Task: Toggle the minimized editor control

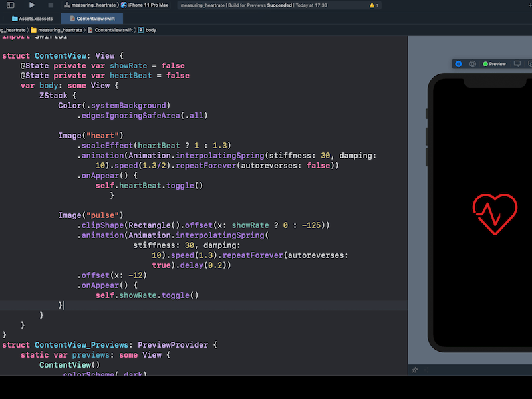Action: [x=11, y=5]
